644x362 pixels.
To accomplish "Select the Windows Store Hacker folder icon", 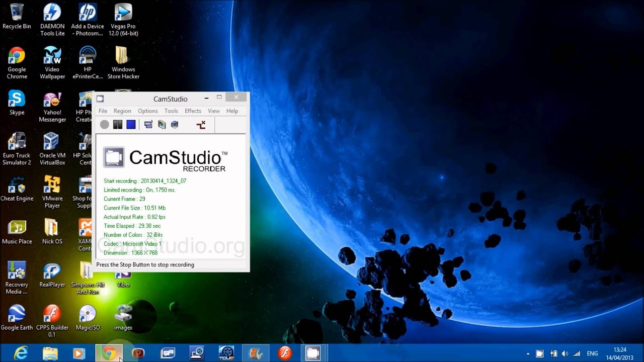I will [123, 62].
